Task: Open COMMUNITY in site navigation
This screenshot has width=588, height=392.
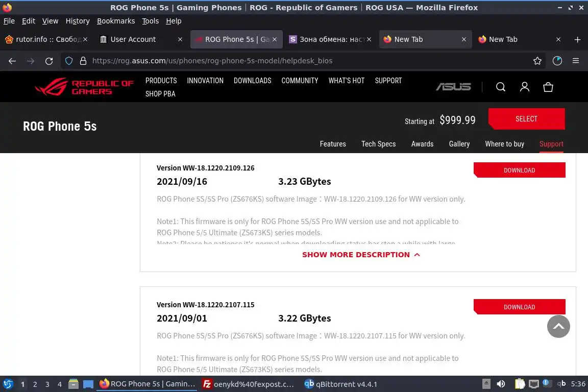Action: [x=300, y=81]
